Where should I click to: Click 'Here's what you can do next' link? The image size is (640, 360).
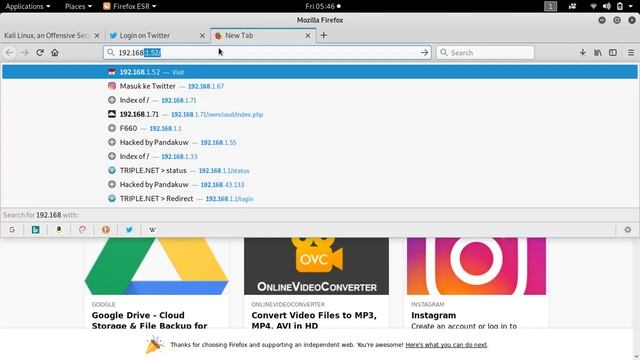tap(446, 345)
